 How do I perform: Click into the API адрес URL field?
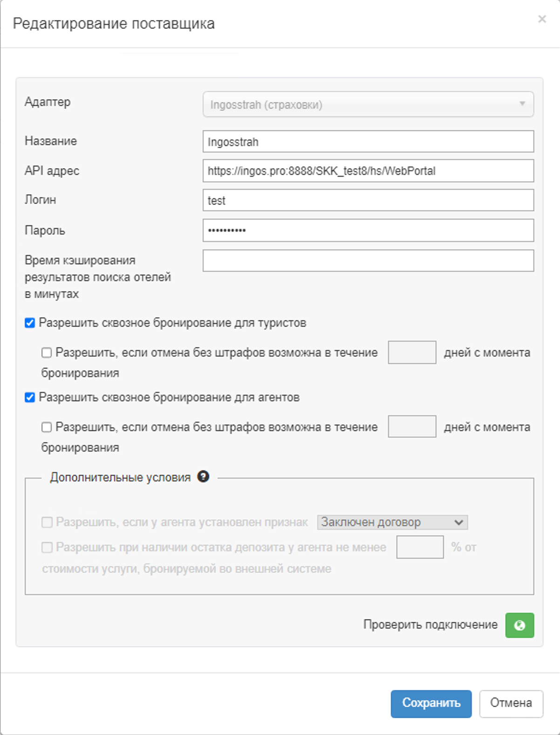[368, 171]
